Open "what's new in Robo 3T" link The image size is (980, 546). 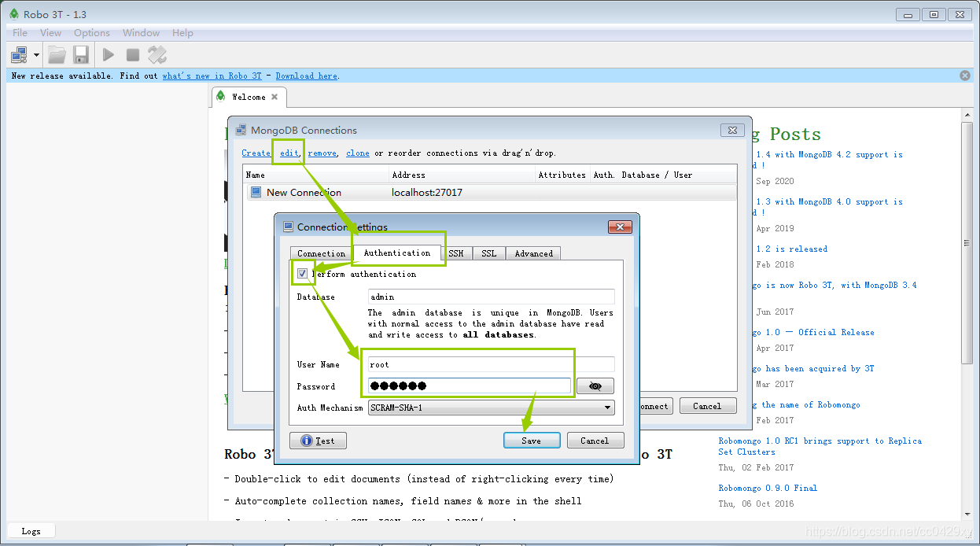212,76
